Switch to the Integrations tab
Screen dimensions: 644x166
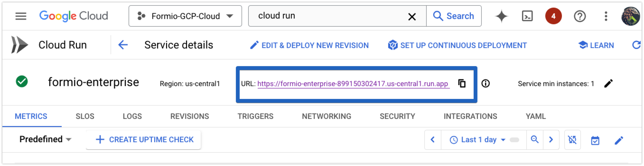(470, 116)
